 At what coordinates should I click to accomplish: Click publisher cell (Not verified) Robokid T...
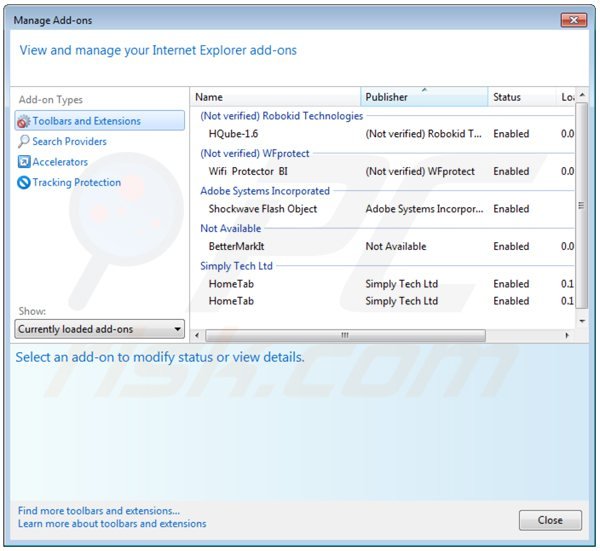click(x=424, y=134)
